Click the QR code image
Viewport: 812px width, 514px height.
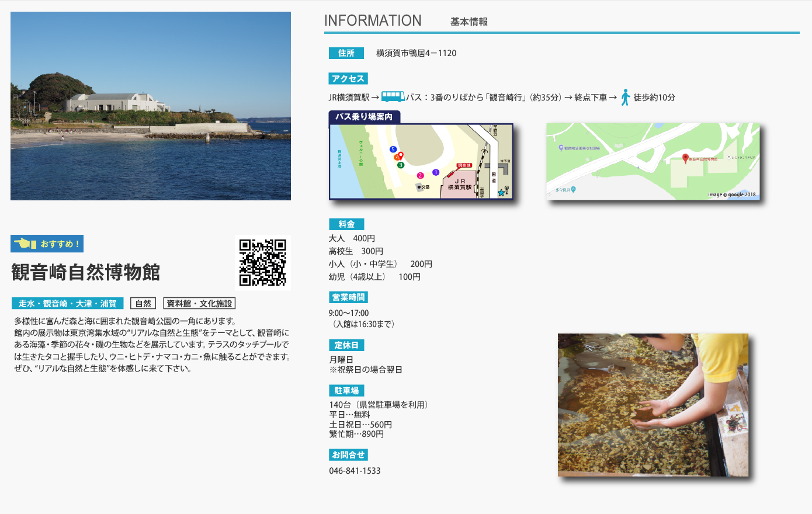coord(263,263)
